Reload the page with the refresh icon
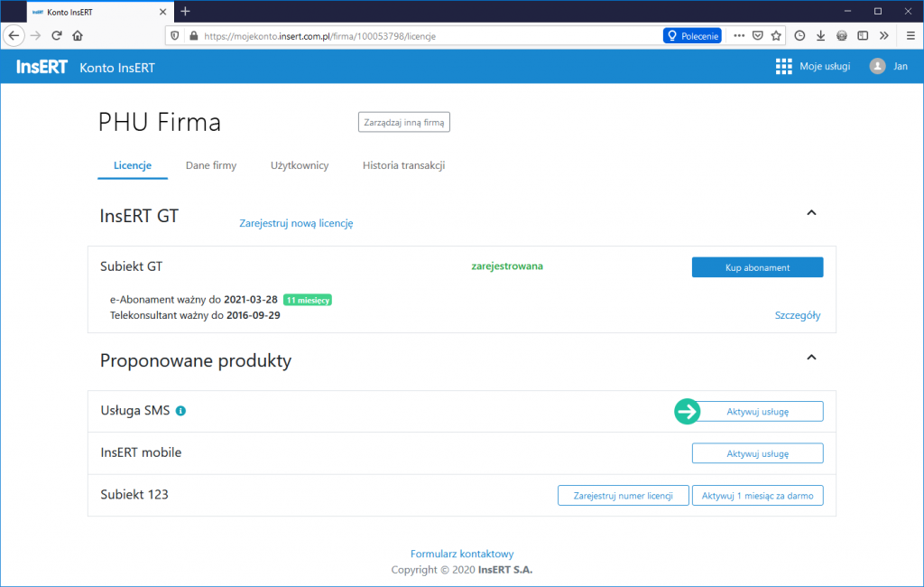Image resolution: width=924 pixels, height=587 pixels. coord(57,35)
